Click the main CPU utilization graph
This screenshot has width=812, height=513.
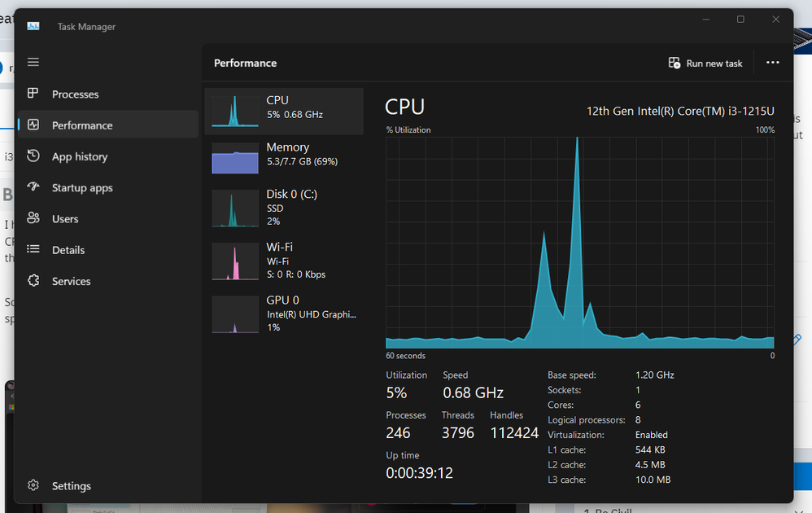point(579,242)
